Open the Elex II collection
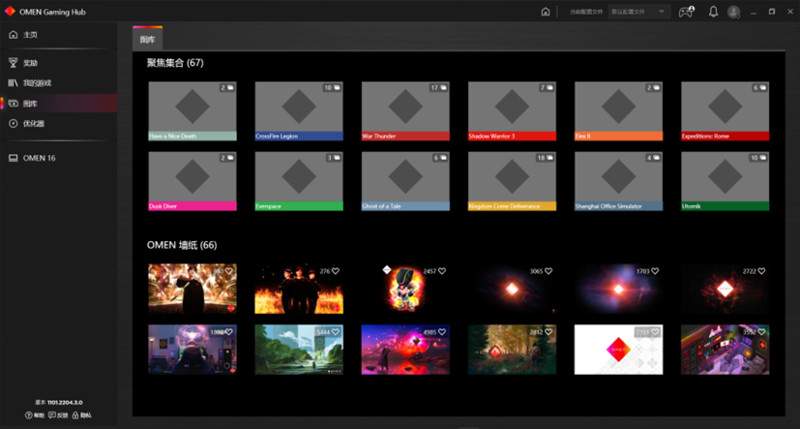Viewport: 800px width, 429px height. 618,111
